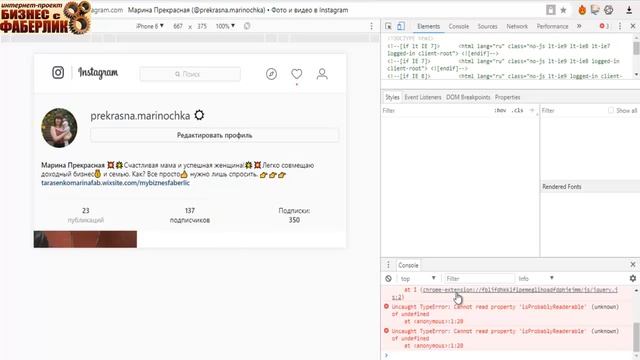Show more DevTools tabs chevron
Screen dimensions: 640x360
pyautogui.click(x=579, y=26)
